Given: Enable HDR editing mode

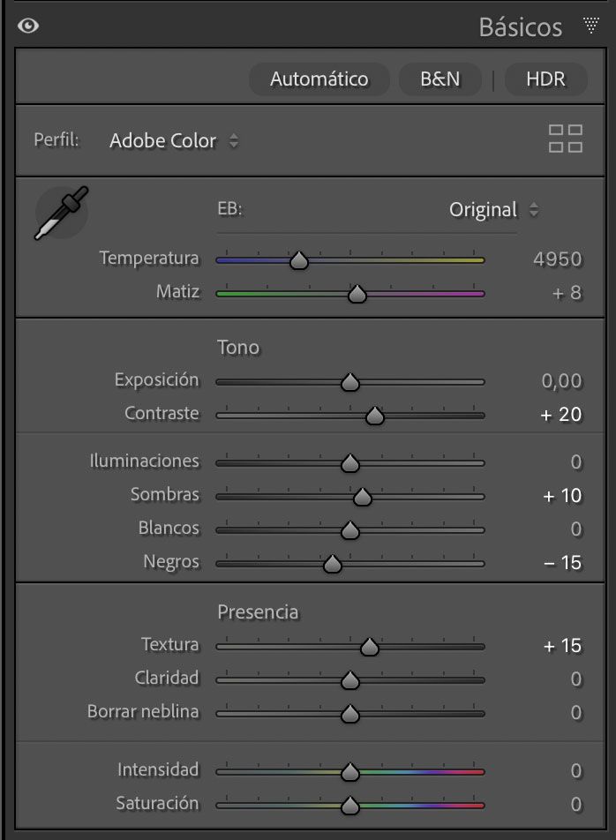Looking at the screenshot, I should [545, 79].
